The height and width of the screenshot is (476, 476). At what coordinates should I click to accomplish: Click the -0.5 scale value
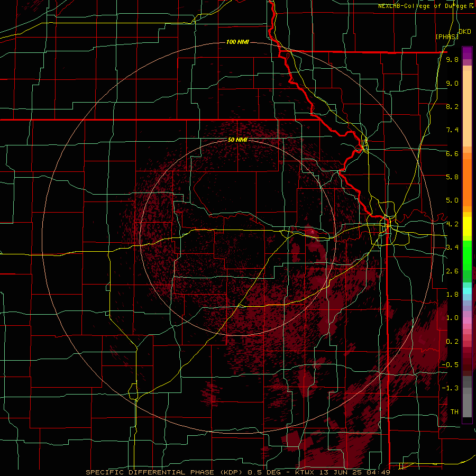[x=450, y=365]
